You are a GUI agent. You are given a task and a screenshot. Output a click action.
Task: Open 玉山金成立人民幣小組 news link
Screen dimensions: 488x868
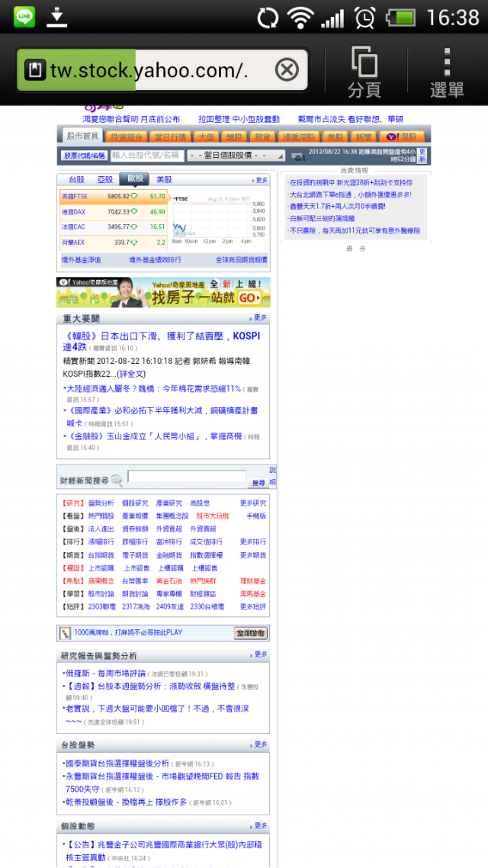tap(154, 436)
